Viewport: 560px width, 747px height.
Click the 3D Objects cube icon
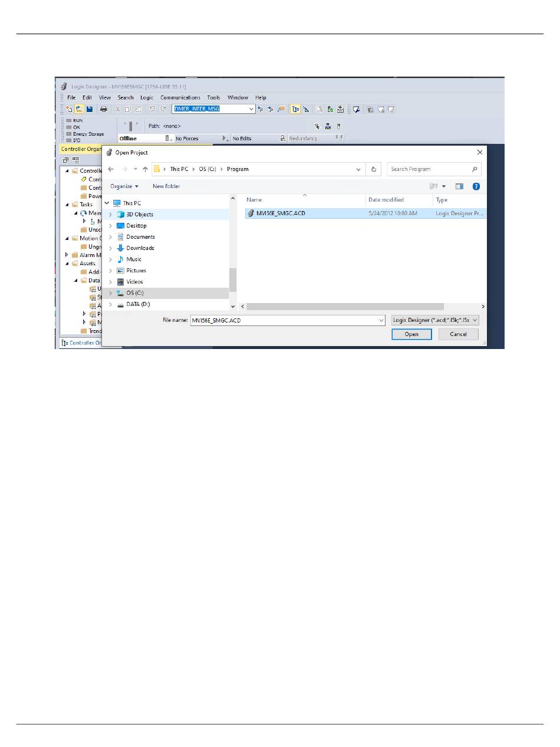(121, 215)
